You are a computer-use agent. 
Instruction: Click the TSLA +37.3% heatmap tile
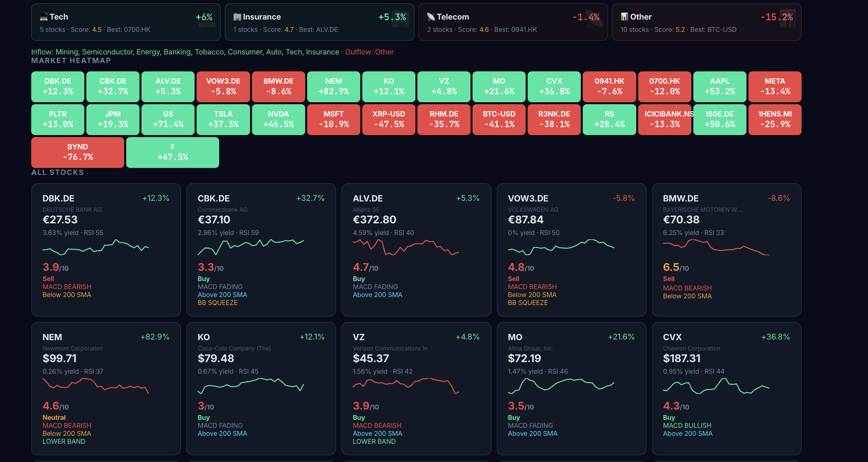223,119
